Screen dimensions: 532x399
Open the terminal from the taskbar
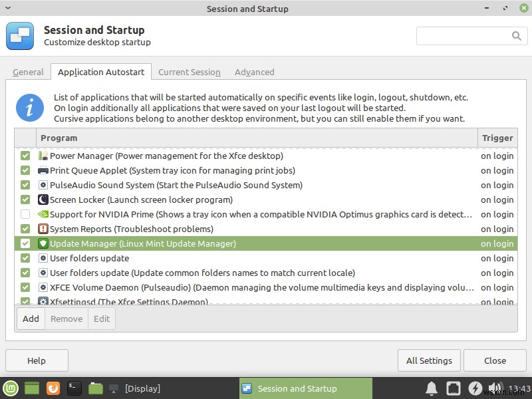tap(74, 388)
